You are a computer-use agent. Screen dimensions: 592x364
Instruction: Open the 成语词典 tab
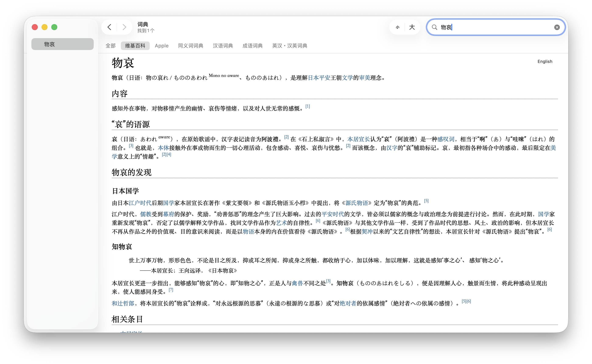tap(252, 46)
